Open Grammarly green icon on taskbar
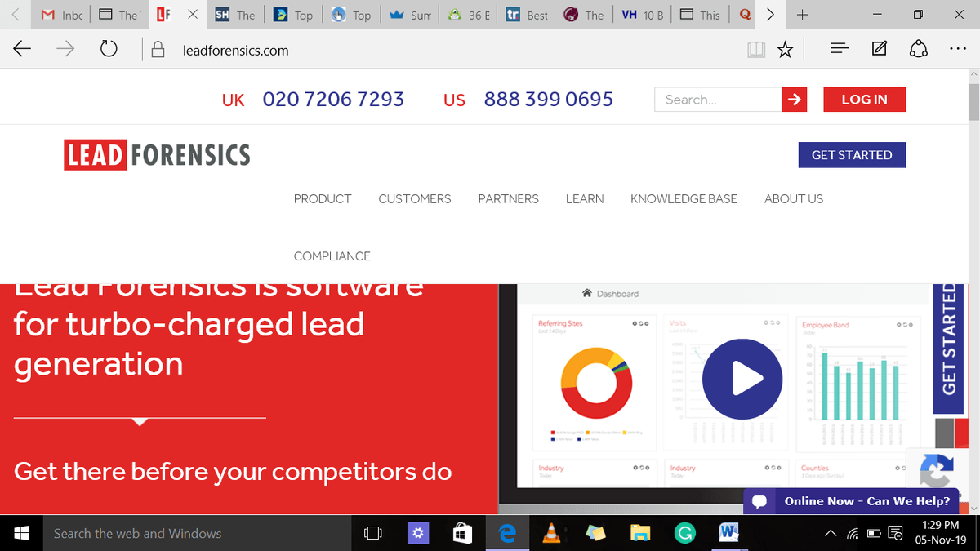 [684, 533]
